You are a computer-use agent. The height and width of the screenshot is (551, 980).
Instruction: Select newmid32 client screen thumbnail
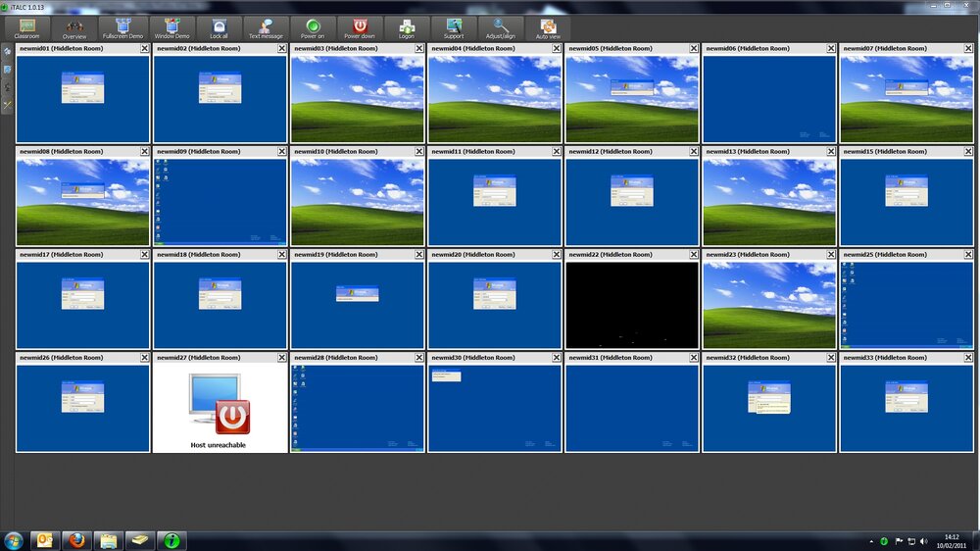769,409
